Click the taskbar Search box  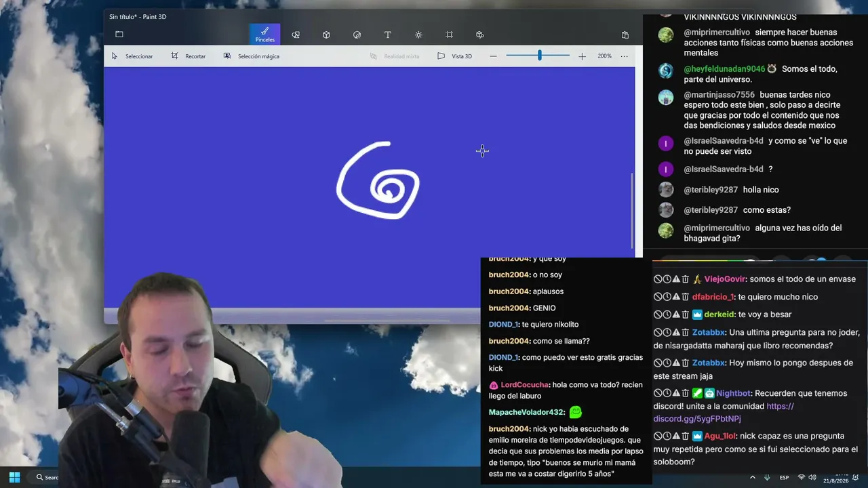point(47,477)
